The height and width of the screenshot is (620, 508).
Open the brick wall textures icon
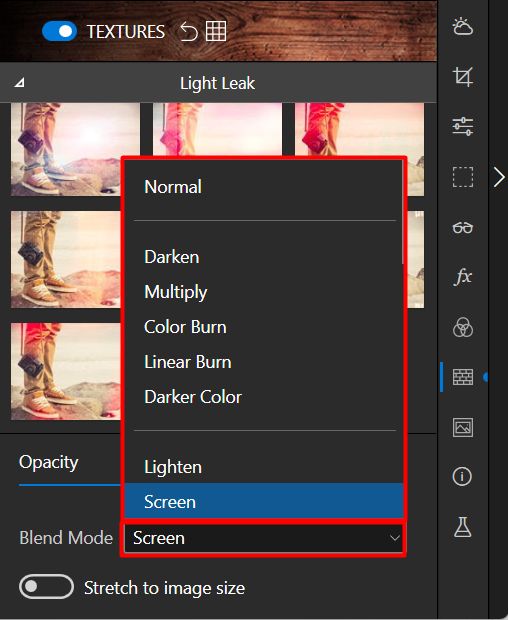pyautogui.click(x=463, y=377)
